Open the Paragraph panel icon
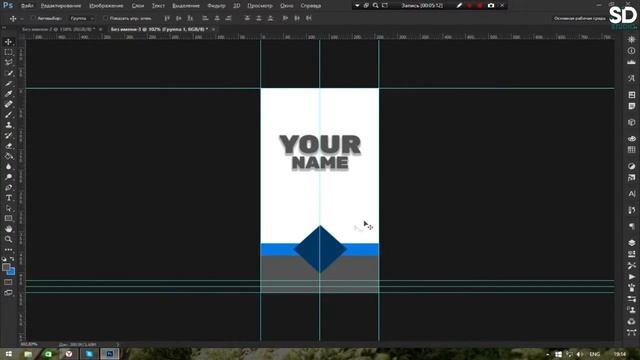Image resolution: width=640 pixels, height=360 pixels. tap(631, 226)
